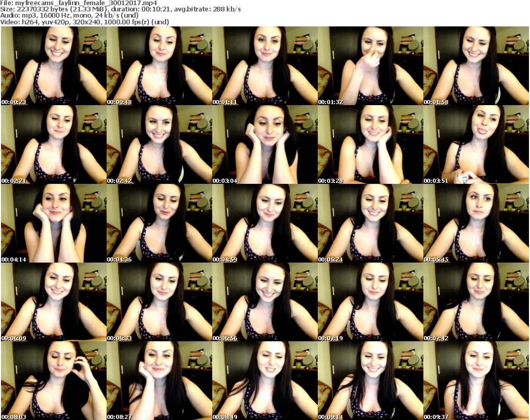Select the thumbnail at 00:00:48
This screenshot has height=420, width=530.
(x=159, y=66)
